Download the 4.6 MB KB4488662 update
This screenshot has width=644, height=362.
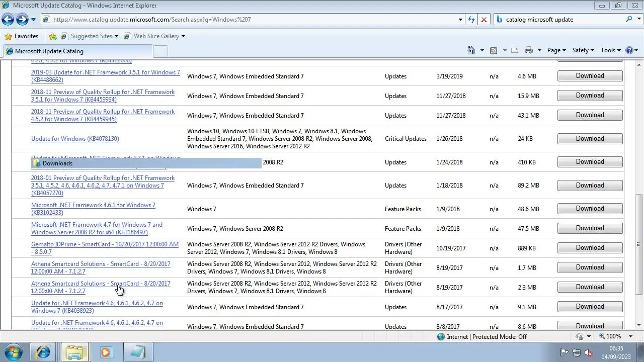[590, 76]
